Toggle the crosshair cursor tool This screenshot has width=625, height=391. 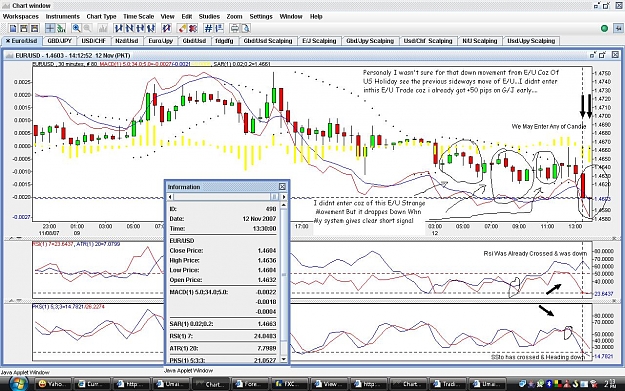coord(50,28)
